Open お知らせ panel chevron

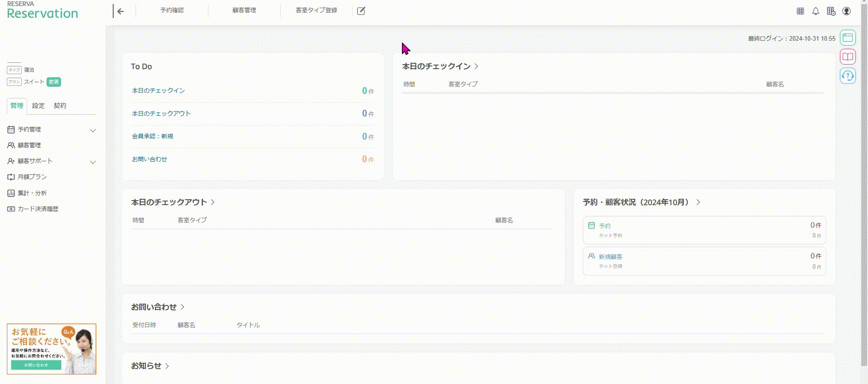point(167,366)
